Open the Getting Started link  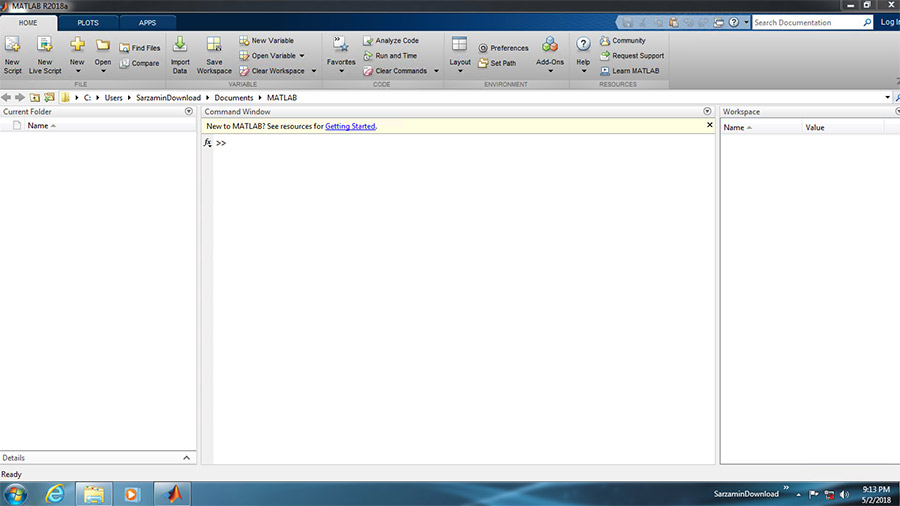pyautogui.click(x=350, y=126)
